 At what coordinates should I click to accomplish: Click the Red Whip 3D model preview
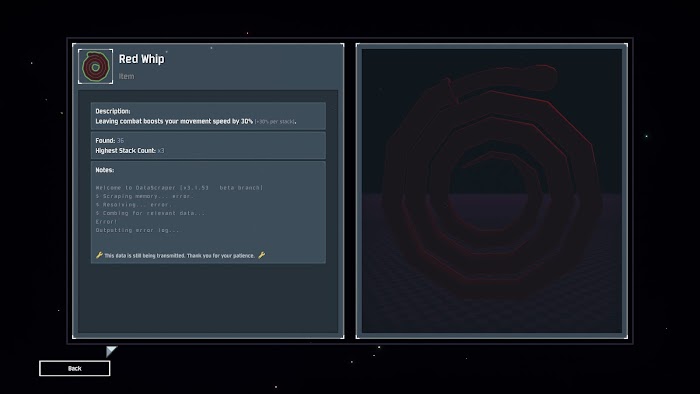[x=492, y=191]
